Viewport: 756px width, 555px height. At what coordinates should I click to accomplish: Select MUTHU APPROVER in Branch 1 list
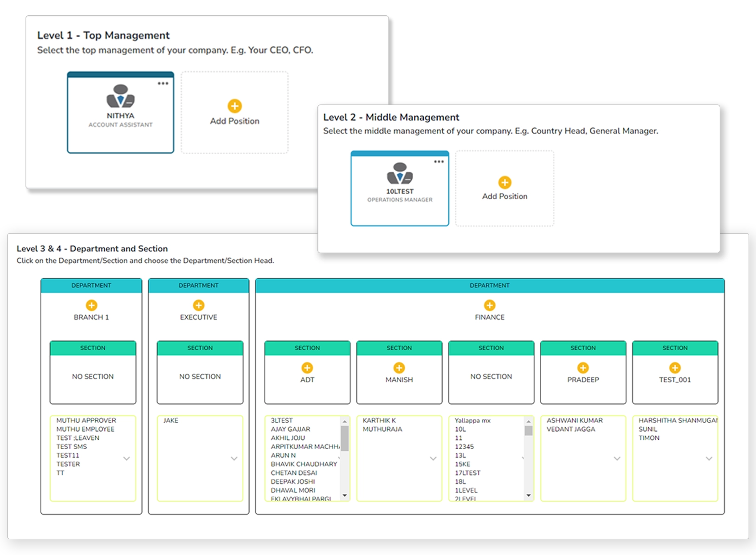click(x=86, y=420)
